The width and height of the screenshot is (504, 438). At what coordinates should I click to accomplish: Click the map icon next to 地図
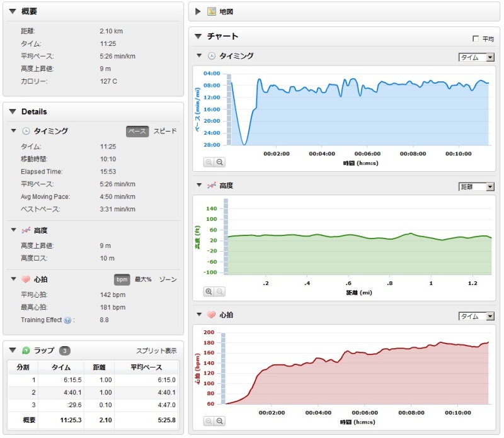pos(212,11)
